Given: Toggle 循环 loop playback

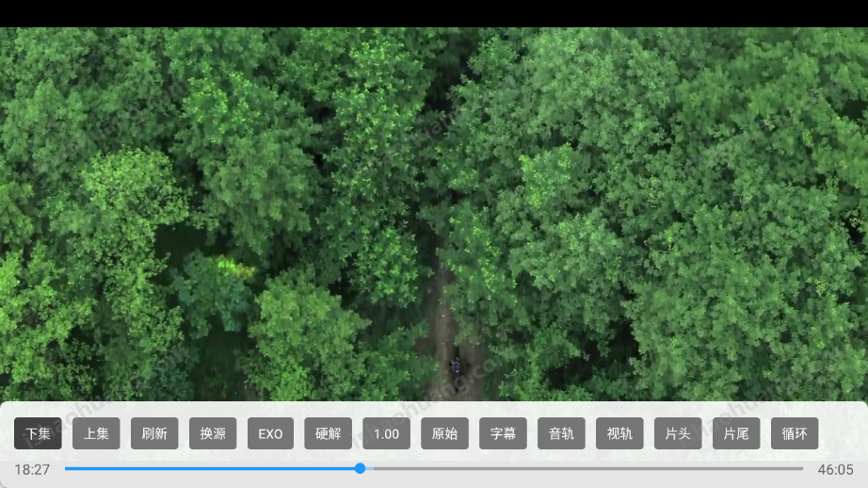Looking at the screenshot, I should (x=795, y=433).
